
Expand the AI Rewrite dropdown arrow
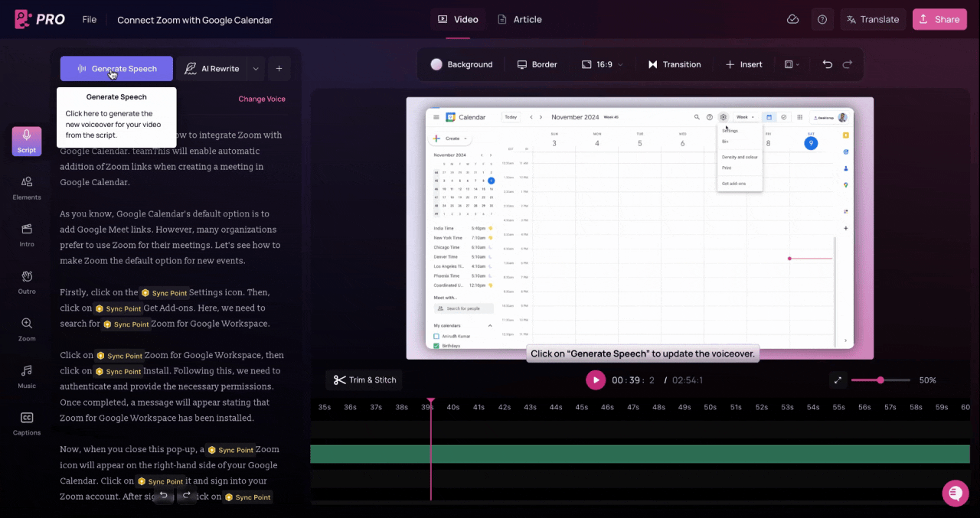tap(256, 68)
